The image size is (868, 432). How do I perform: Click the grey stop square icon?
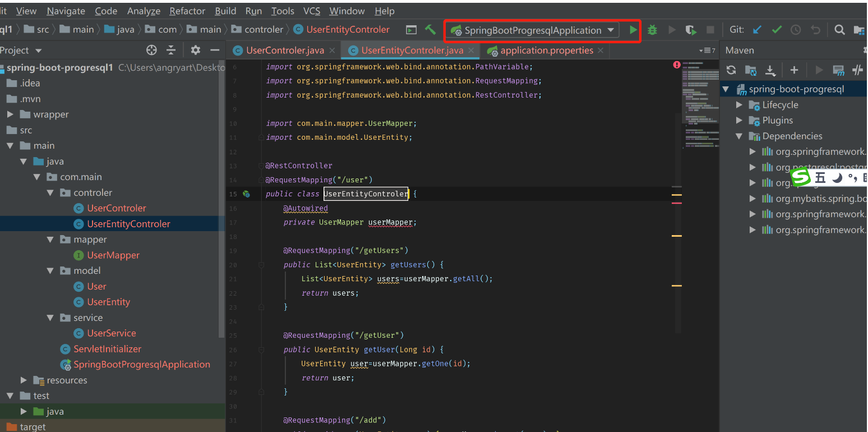pos(710,30)
